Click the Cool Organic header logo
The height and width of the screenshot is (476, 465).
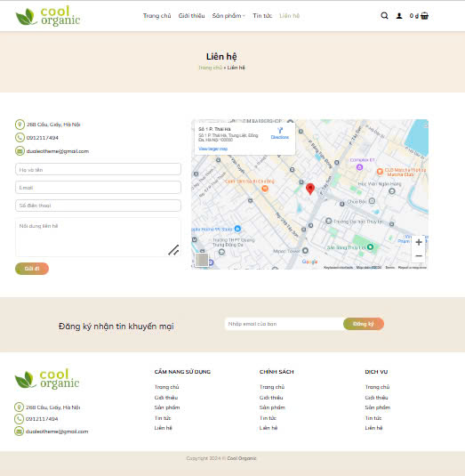[x=48, y=16]
